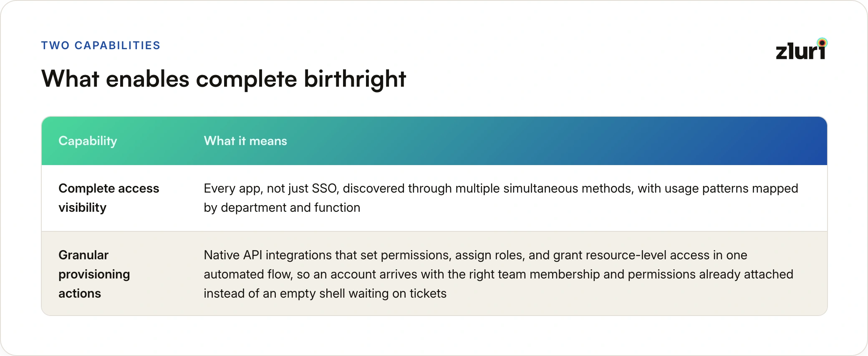Click the zluri logo
The image size is (868, 356).
[x=801, y=49]
